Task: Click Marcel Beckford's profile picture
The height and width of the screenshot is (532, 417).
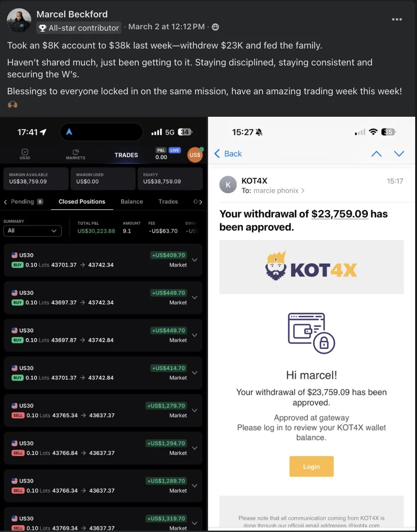Action: (19, 20)
